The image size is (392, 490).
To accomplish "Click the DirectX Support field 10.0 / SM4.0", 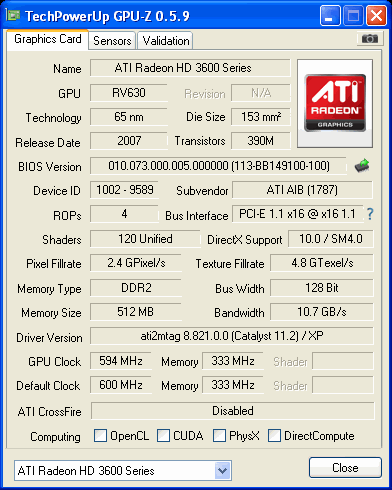I will (x=331, y=239).
